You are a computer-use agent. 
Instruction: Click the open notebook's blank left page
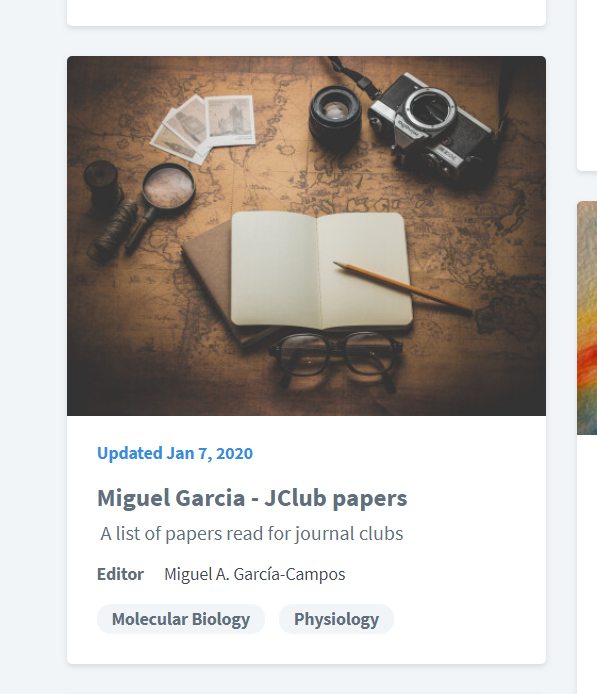coord(275,269)
